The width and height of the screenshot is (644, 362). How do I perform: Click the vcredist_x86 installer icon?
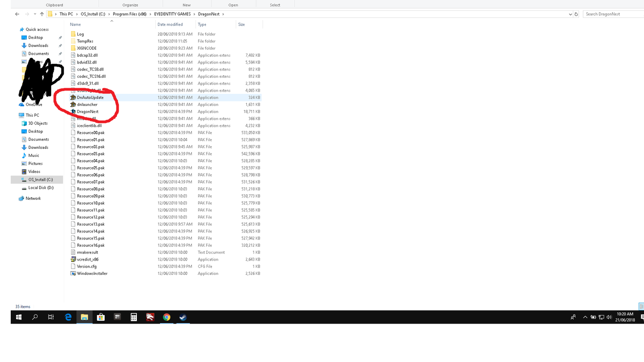(x=73, y=259)
